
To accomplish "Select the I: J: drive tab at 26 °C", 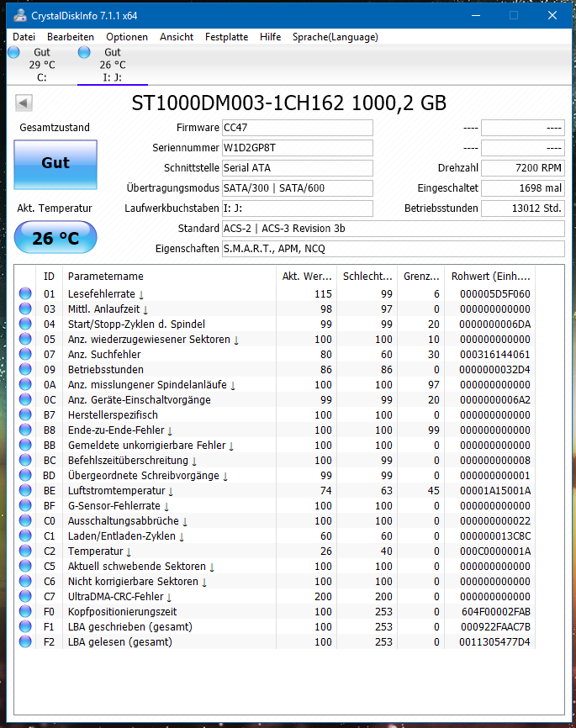I will click(113, 65).
